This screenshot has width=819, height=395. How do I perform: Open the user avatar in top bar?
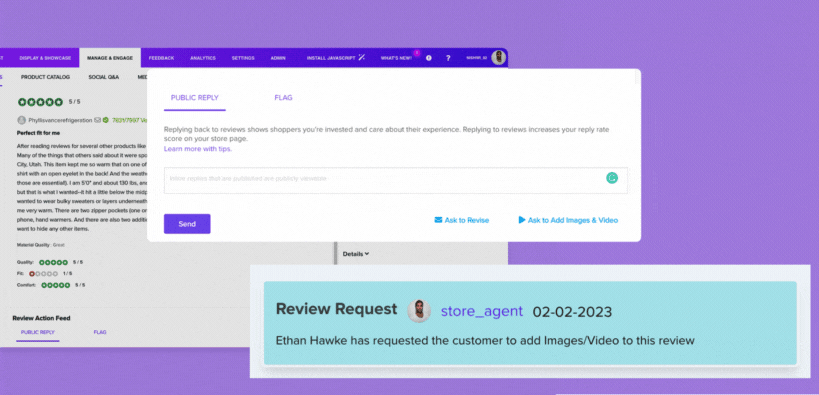499,57
